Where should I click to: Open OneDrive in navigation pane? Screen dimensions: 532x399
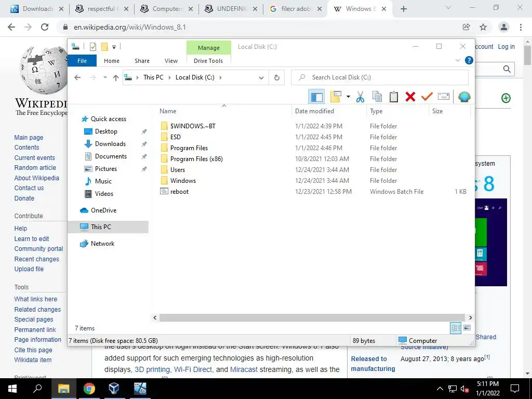pyautogui.click(x=103, y=210)
